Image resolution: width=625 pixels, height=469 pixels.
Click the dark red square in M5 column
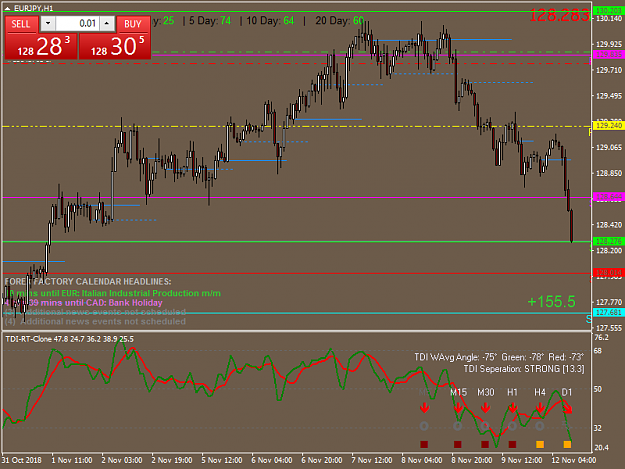(x=424, y=444)
